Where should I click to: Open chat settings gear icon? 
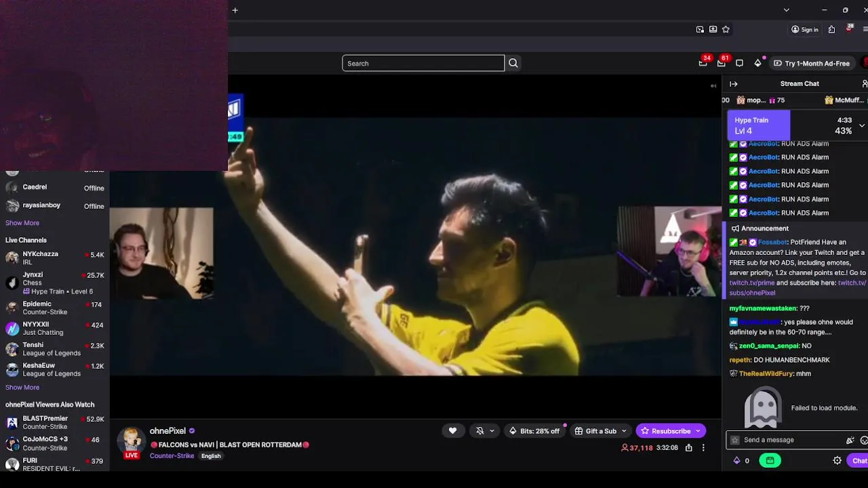tap(837, 461)
